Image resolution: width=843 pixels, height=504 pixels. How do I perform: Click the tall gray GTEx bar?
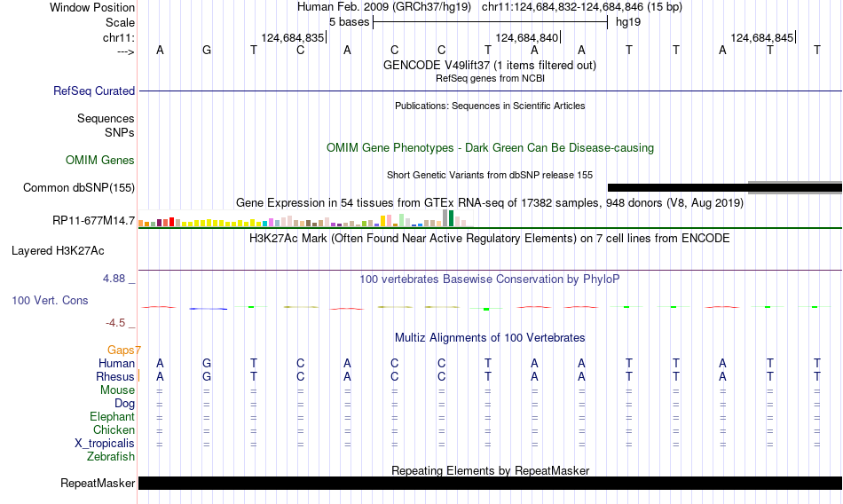click(445, 218)
